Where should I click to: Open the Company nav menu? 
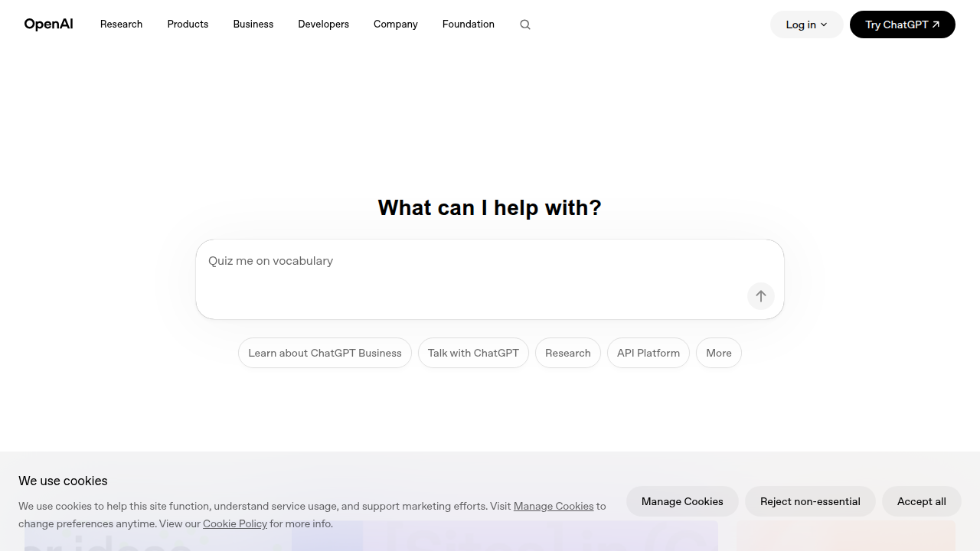(396, 24)
